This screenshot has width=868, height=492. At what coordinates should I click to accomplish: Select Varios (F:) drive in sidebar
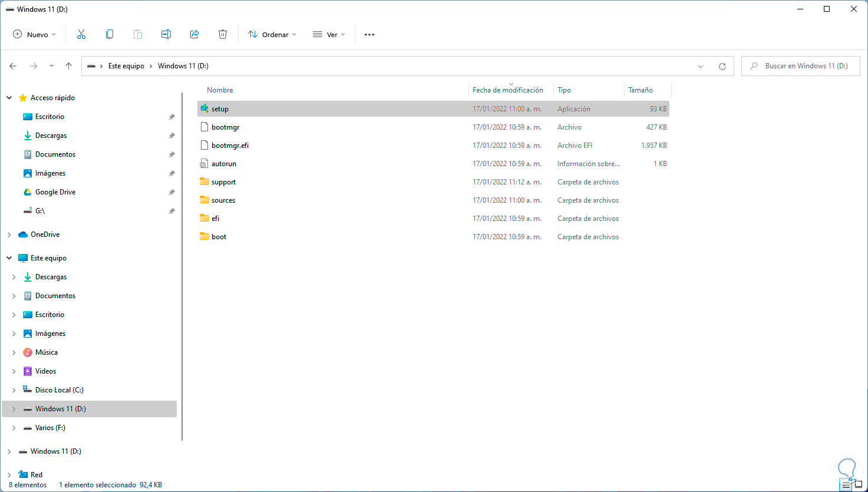coord(50,428)
